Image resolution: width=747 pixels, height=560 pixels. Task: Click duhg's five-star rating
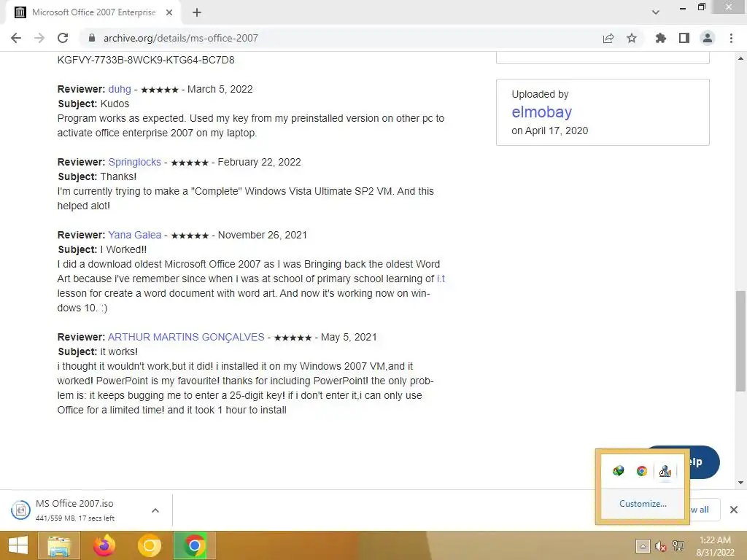pos(160,90)
